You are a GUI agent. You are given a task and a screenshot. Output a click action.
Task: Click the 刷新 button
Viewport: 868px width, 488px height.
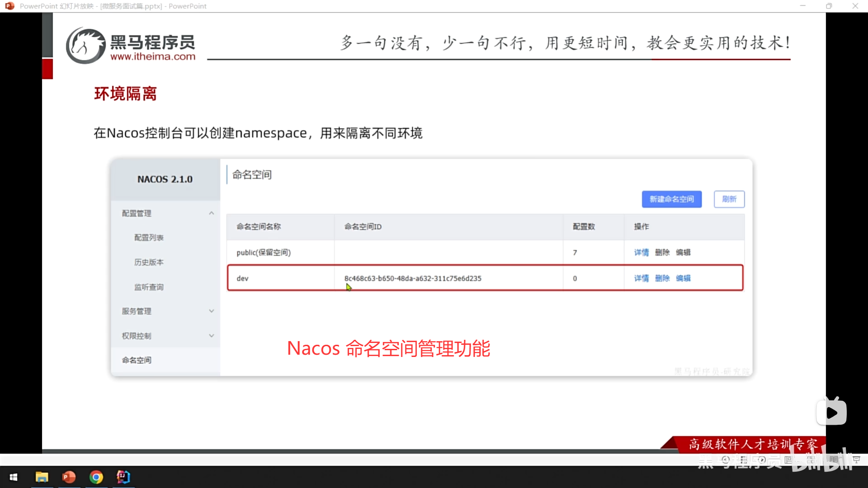tap(729, 199)
